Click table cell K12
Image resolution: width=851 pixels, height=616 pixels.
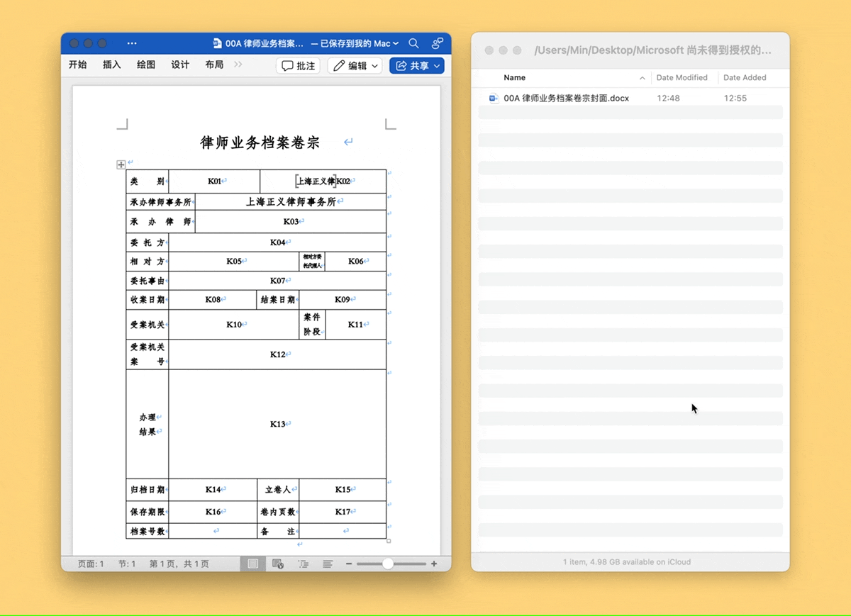pos(277,354)
